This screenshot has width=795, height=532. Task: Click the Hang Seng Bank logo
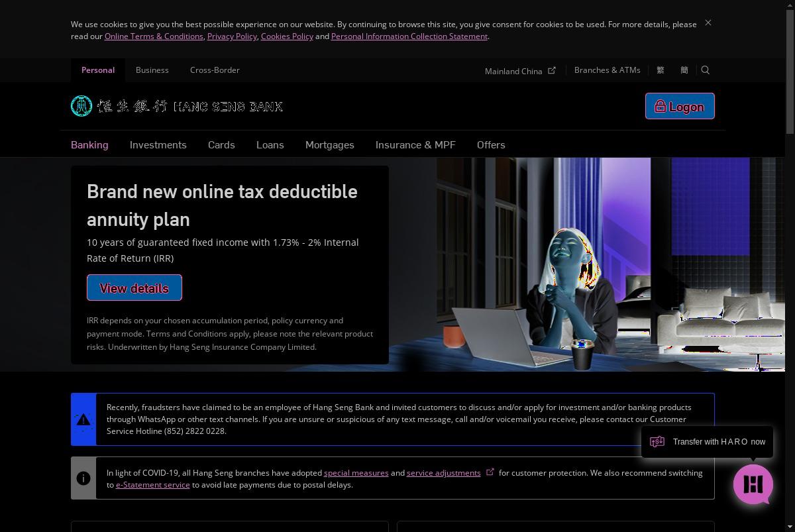pyautogui.click(x=177, y=106)
